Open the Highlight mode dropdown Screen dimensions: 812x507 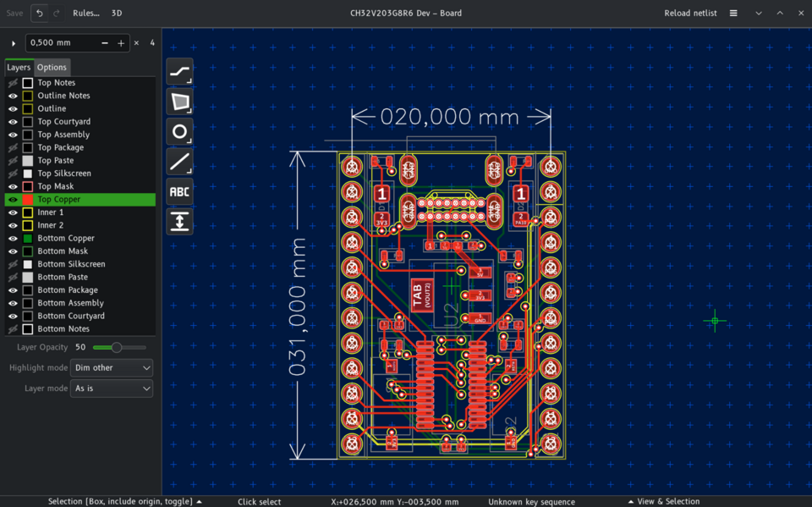pos(112,367)
